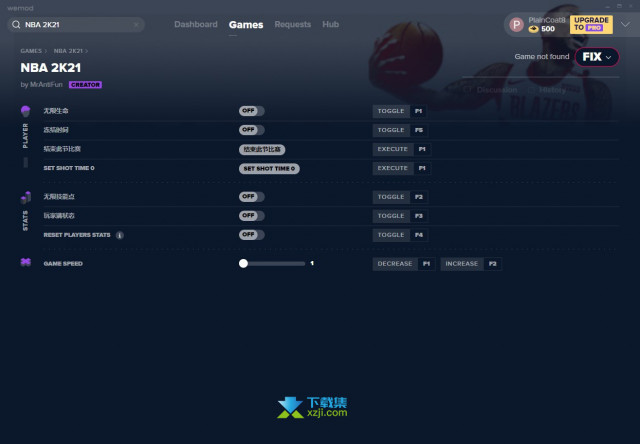Click the TOGGLE hotkey button showing F2

point(400,197)
